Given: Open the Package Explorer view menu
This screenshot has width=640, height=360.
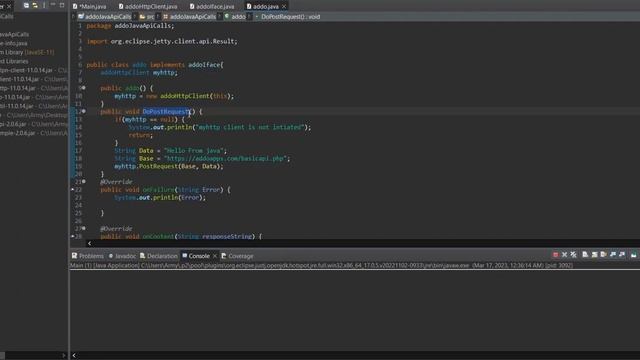Looking at the screenshot, I should [44, 5].
